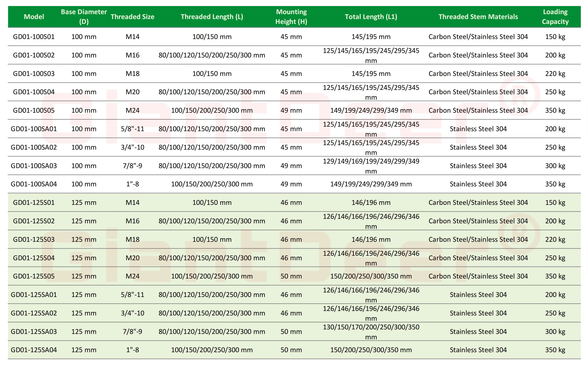Click the Mounting Height (H) header
The image size is (588, 365).
click(291, 17)
